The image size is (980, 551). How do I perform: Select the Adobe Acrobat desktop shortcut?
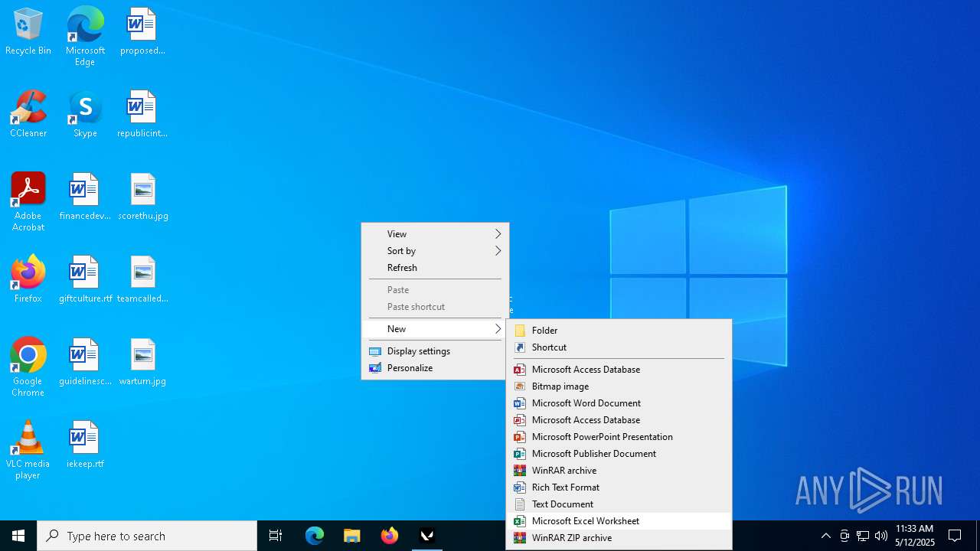coord(28,202)
